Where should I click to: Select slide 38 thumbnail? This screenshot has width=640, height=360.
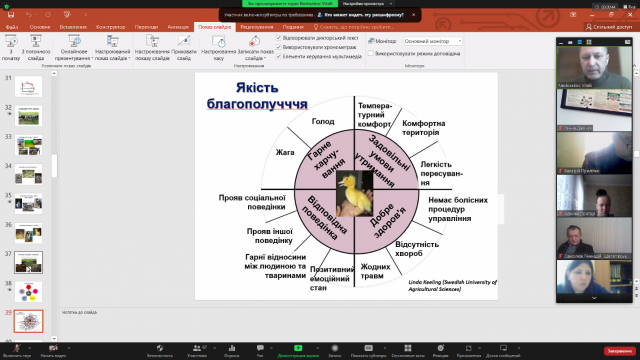pos(29,292)
